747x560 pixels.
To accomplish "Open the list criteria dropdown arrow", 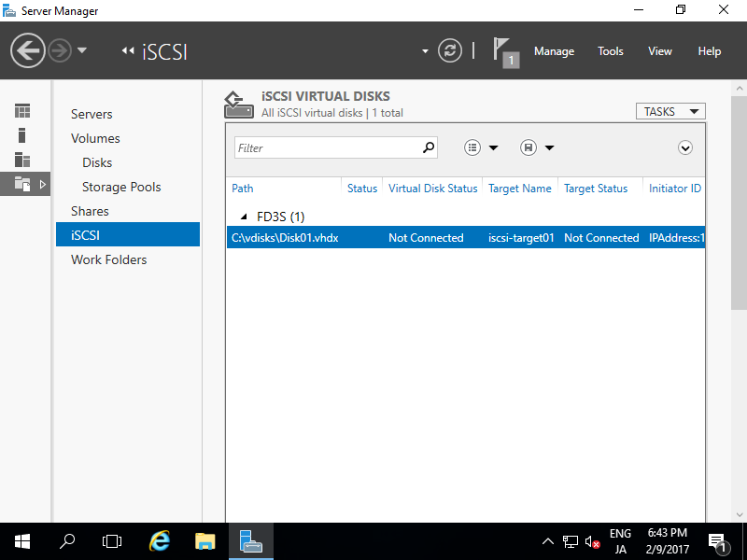I will click(x=494, y=148).
